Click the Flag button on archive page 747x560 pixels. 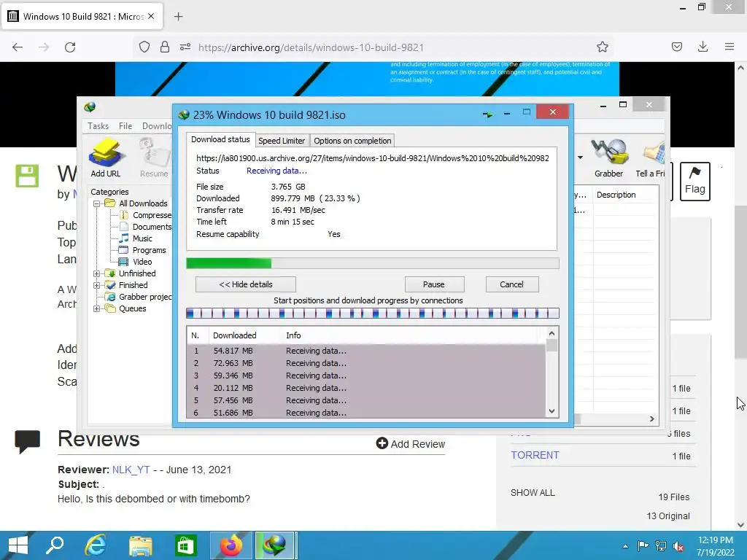click(694, 182)
